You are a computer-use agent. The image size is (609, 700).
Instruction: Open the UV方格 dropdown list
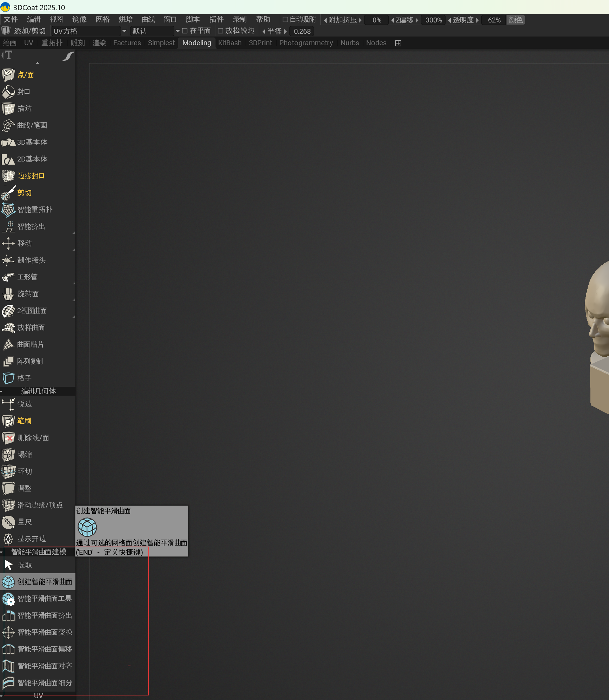tap(124, 31)
